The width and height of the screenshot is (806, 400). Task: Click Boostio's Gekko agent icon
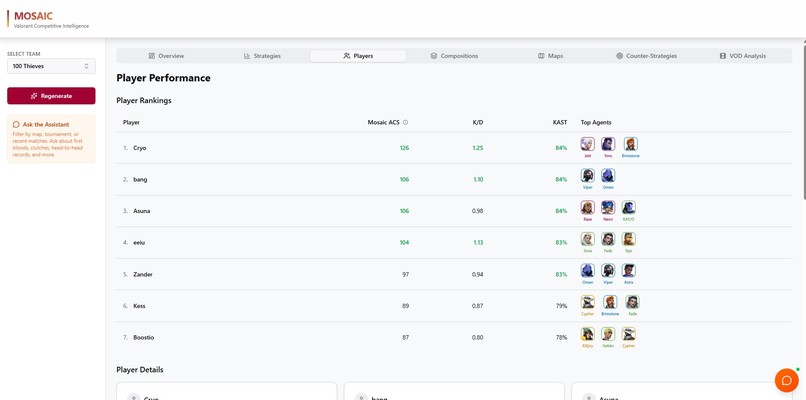(608, 334)
